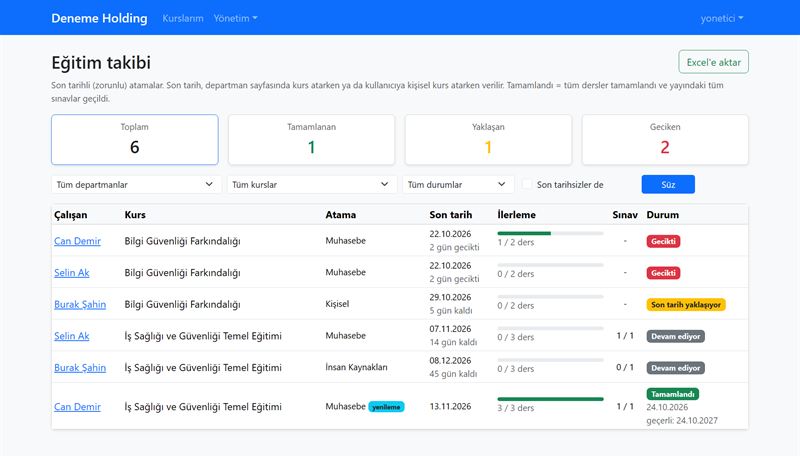The width and height of the screenshot is (800, 456).
Task: Click the Tamamlandı status badge
Action: [672, 394]
